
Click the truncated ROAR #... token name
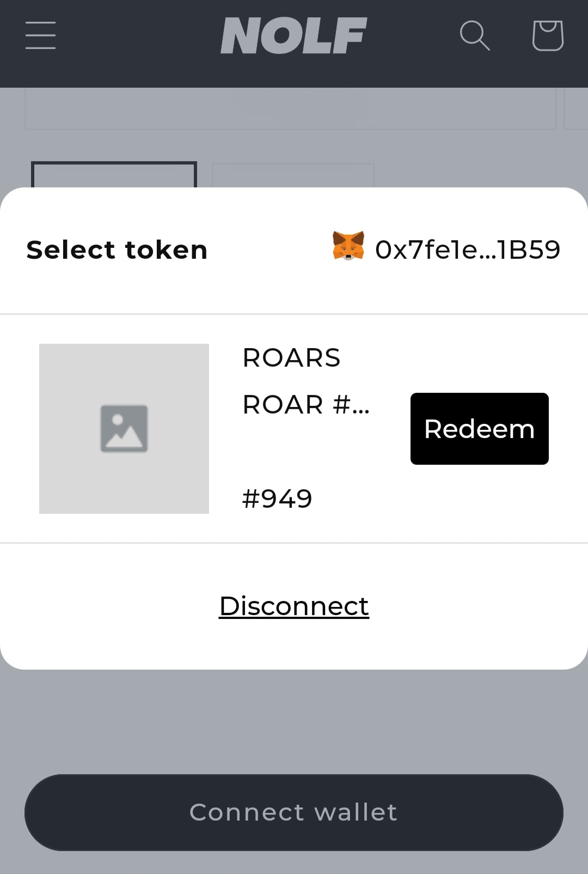[x=306, y=405]
